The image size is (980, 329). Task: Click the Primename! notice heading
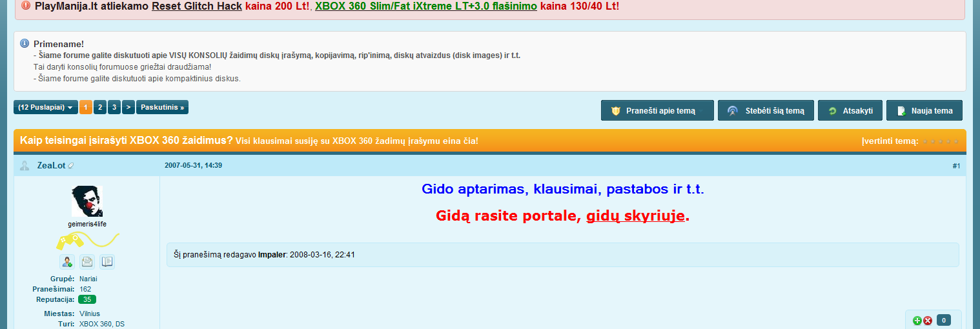(59, 44)
